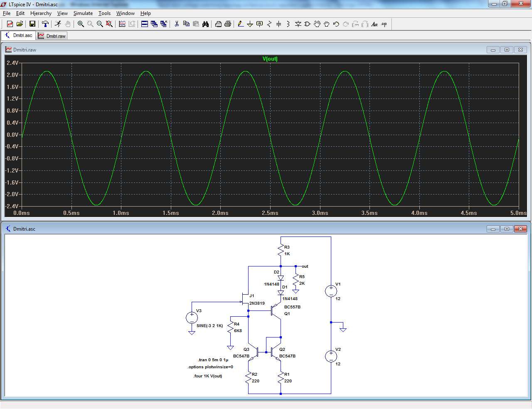Select the Cut scissors tool
This screenshot has width=532, height=409.
(177, 24)
